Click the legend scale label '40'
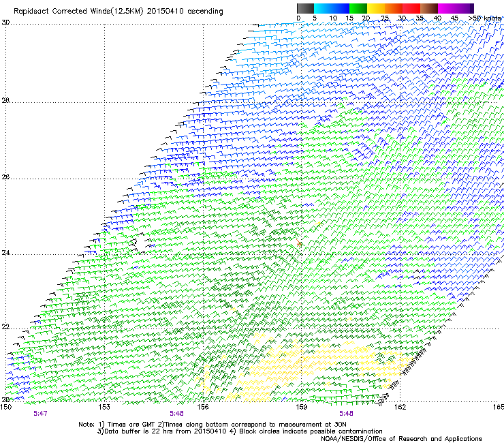The image size is (504, 443). [x=437, y=18]
